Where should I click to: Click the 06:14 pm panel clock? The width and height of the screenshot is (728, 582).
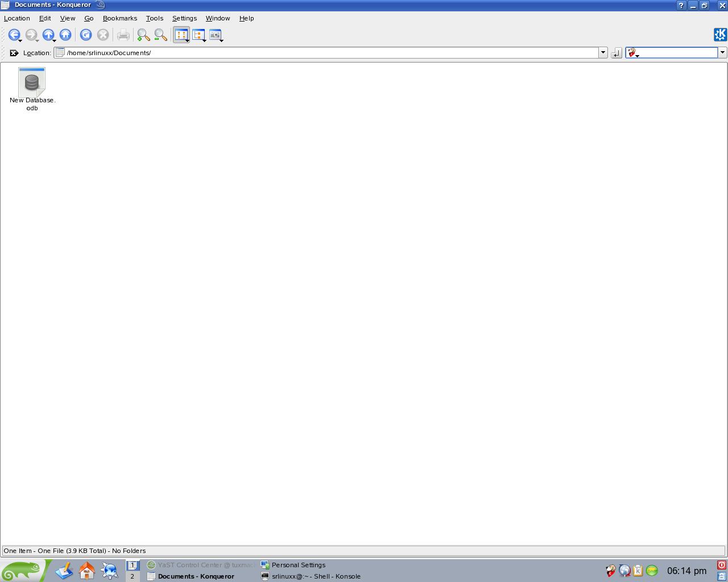coord(687,571)
